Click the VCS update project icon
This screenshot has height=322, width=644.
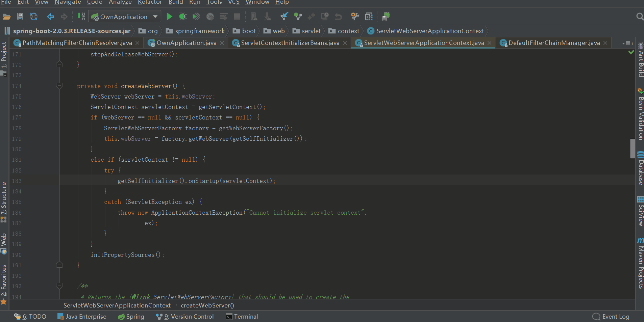pyautogui.click(x=284, y=17)
